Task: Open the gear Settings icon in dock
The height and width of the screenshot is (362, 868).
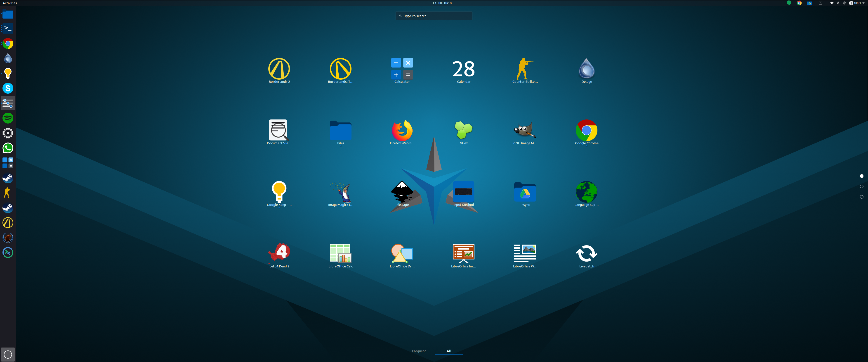Action: (x=8, y=133)
